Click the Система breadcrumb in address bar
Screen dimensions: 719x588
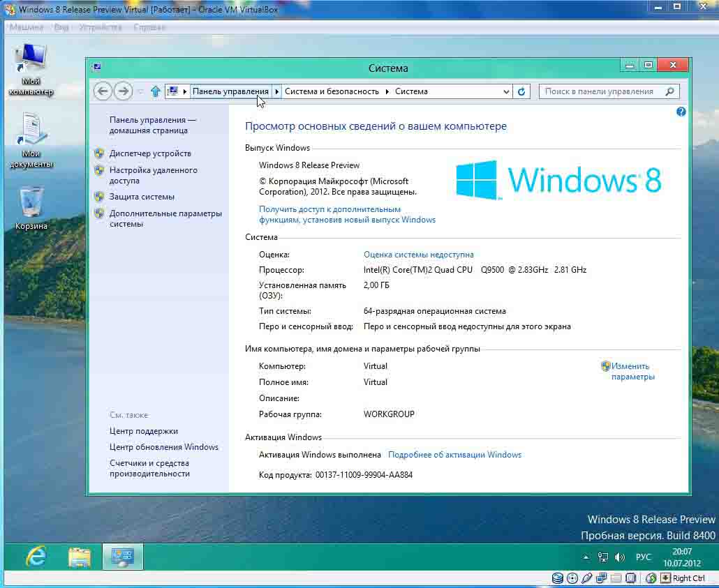(411, 91)
